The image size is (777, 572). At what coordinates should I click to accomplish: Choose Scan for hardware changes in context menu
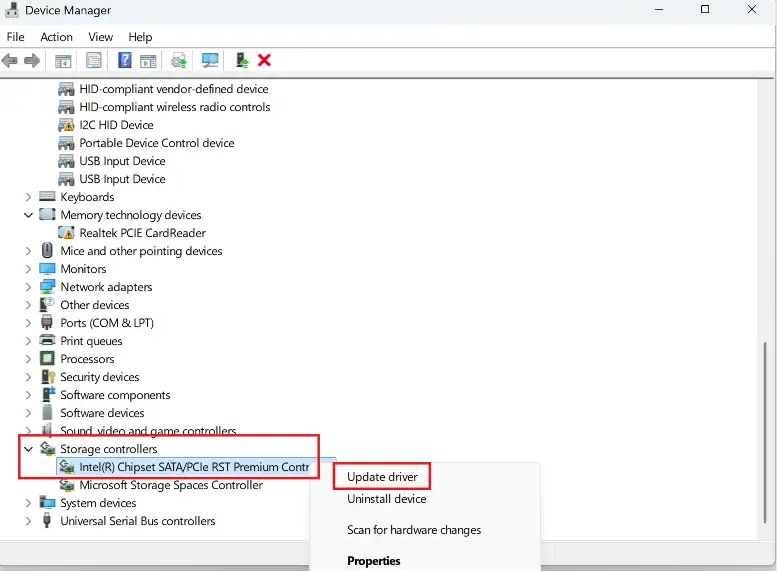414,530
